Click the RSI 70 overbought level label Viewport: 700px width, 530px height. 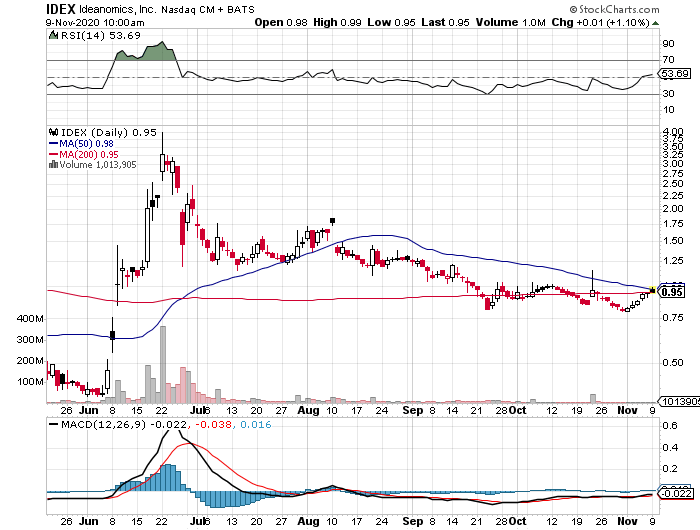pyautogui.click(x=668, y=59)
